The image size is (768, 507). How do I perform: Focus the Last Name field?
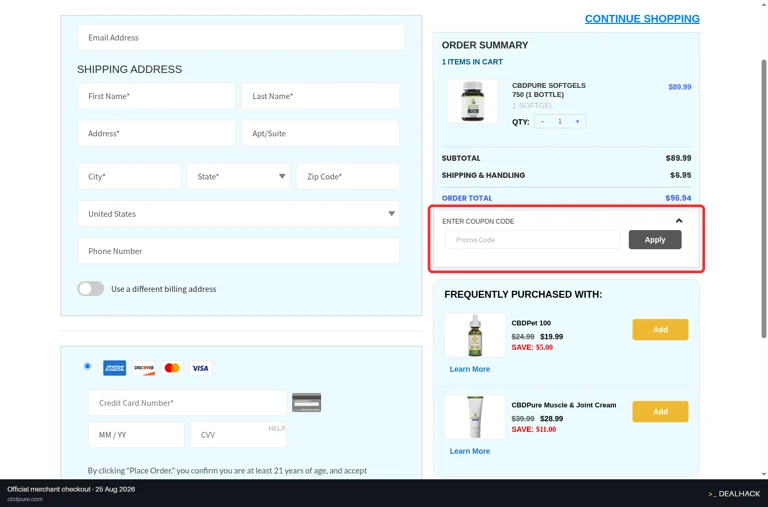tap(320, 96)
